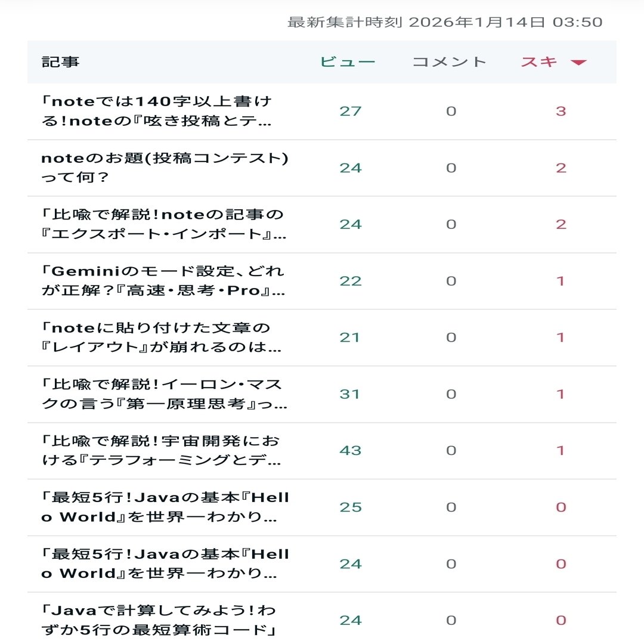Open the エクスポート・インポート article
This screenshot has height=644, width=644.
tap(163, 224)
